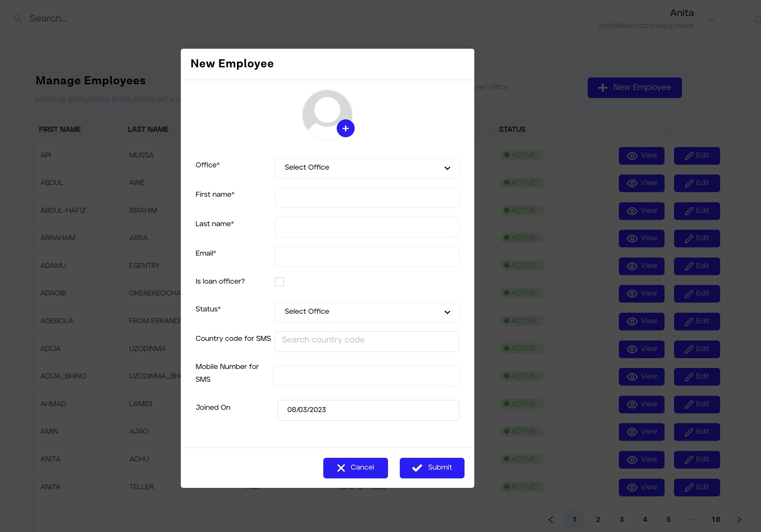Go to page 3 in pagination
This screenshot has height=532, width=761.
coord(621,519)
